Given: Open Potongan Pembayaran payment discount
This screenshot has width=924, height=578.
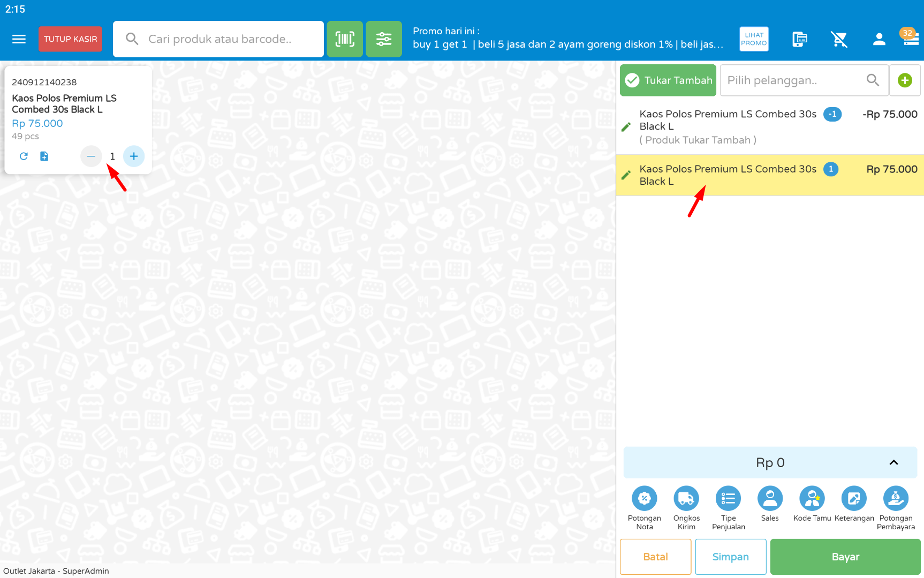Looking at the screenshot, I should (896, 508).
